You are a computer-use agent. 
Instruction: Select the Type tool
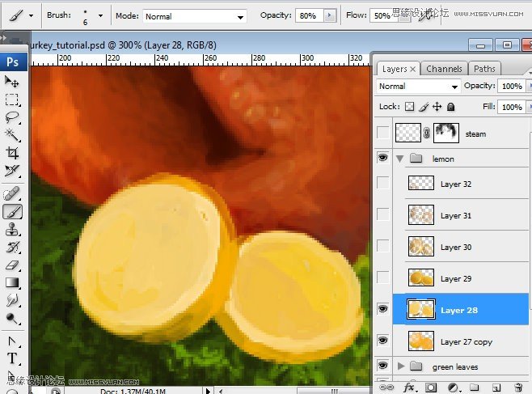[x=12, y=358]
